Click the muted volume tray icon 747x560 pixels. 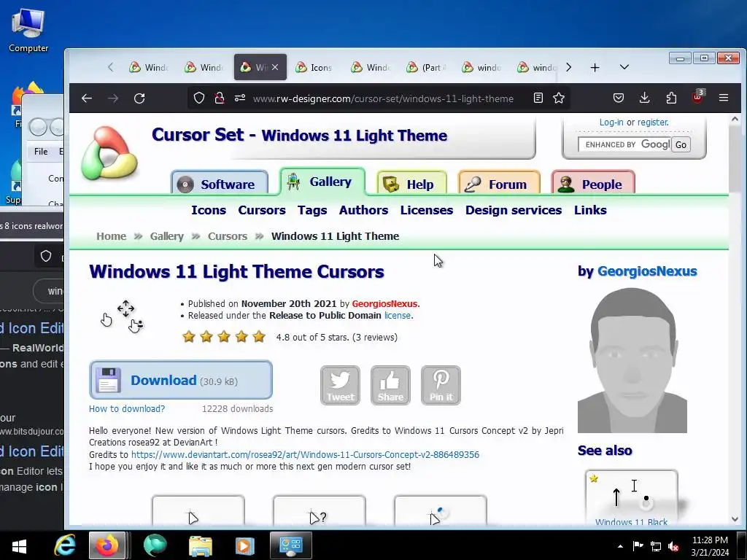pos(673,546)
